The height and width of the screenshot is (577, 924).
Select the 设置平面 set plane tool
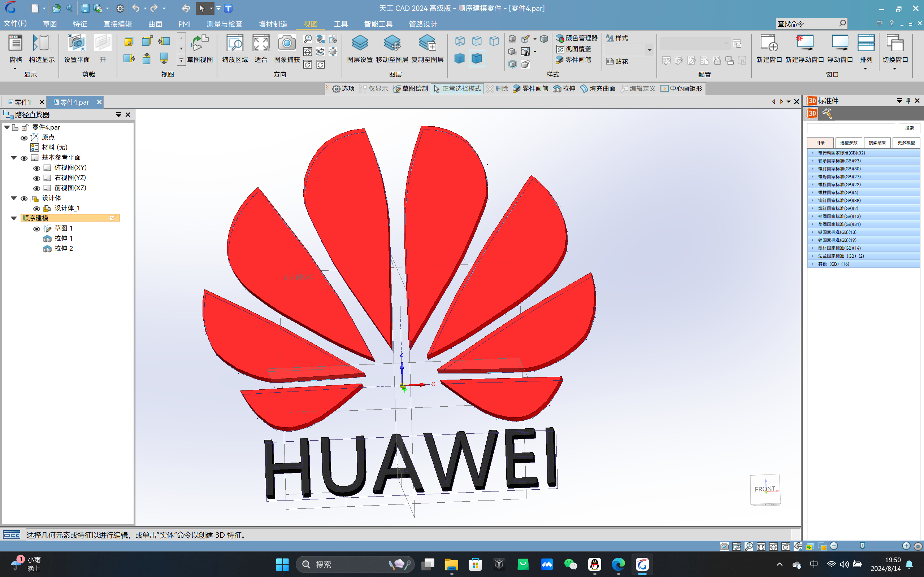click(77, 48)
